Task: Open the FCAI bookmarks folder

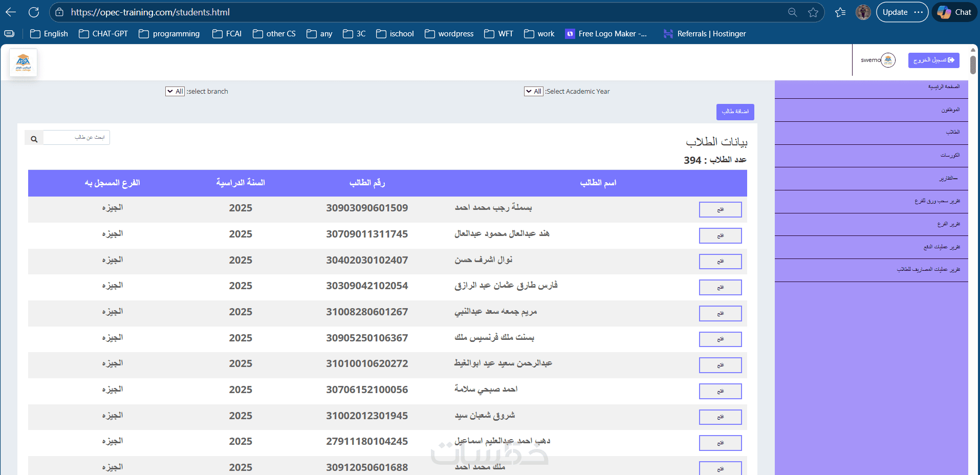Action: coord(227,34)
